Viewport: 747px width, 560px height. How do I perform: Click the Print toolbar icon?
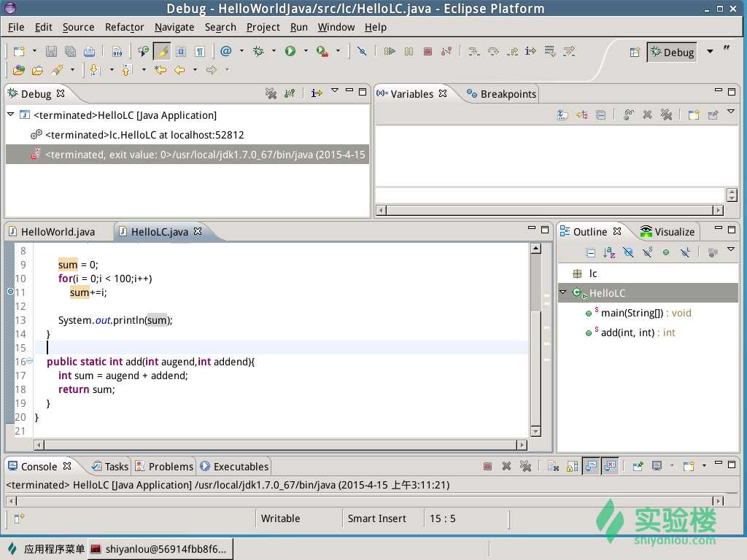pyautogui.click(x=89, y=52)
